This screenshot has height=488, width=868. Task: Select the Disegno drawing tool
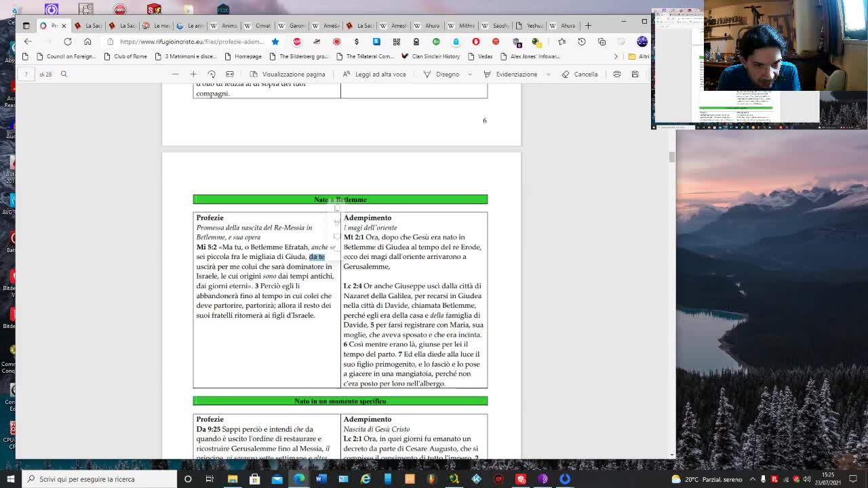441,74
